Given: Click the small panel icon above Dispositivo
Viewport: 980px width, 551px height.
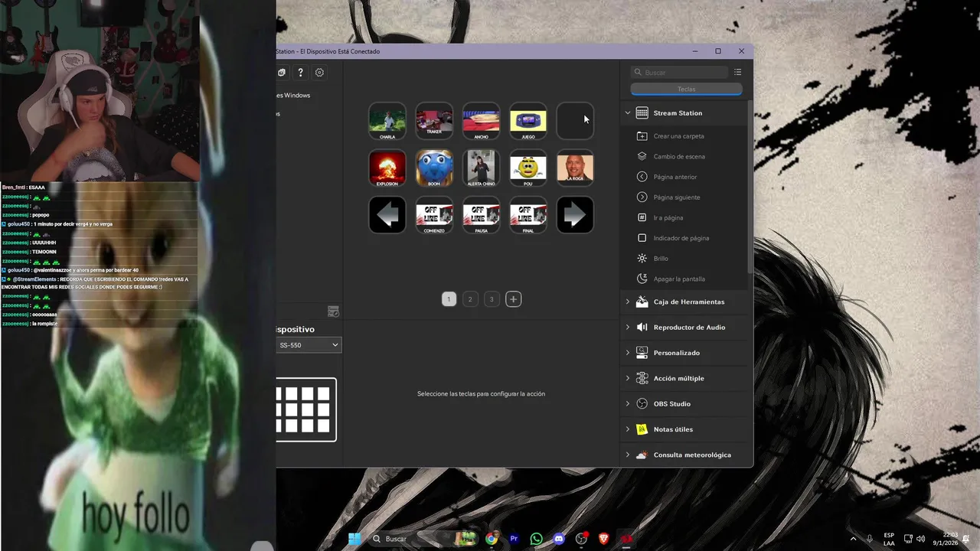Looking at the screenshot, I should (333, 311).
